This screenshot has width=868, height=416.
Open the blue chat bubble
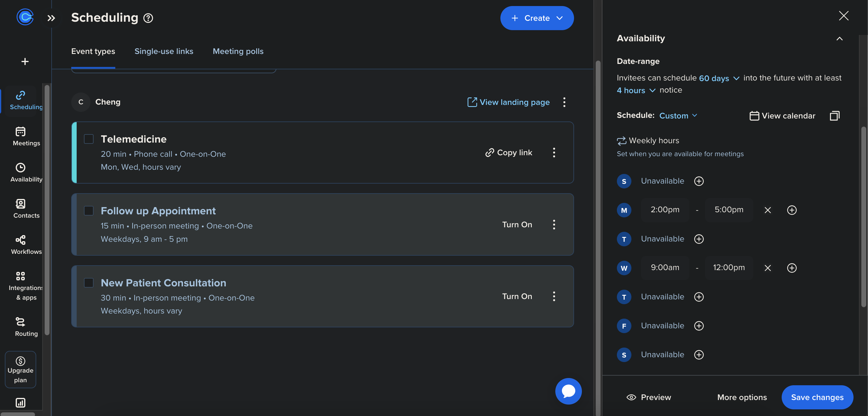coord(568,391)
